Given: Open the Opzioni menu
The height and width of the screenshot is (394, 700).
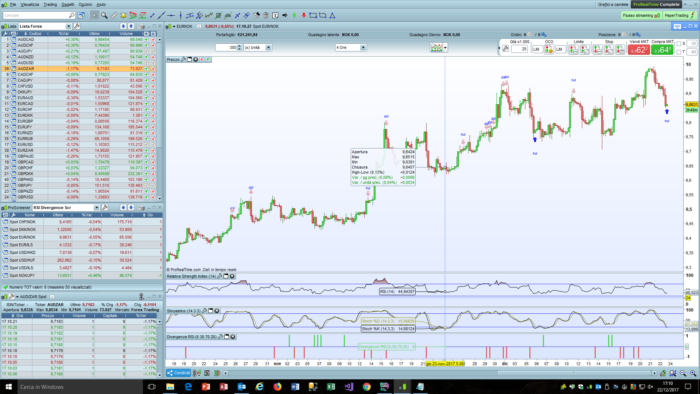Looking at the screenshot, I should (85, 4).
